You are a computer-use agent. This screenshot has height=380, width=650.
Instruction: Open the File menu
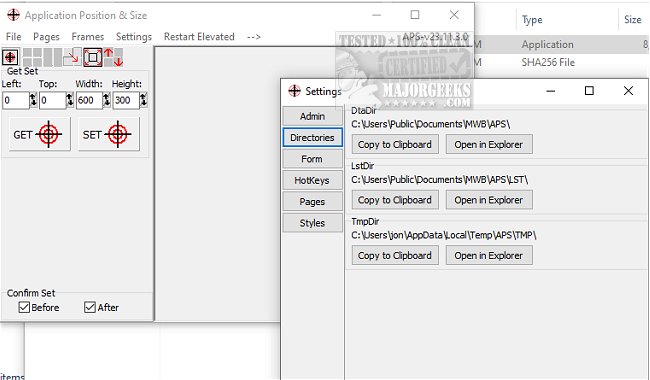click(x=13, y=36)
